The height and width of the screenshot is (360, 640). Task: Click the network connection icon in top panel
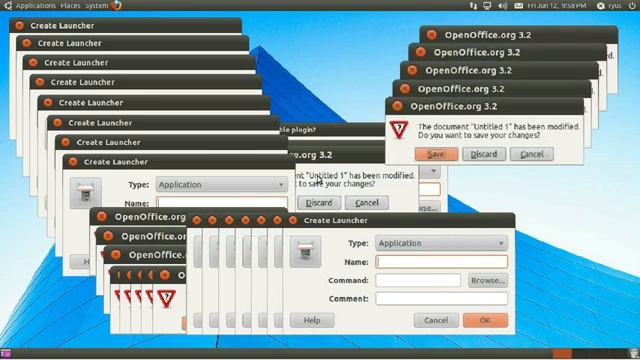[x=473, y=6]
